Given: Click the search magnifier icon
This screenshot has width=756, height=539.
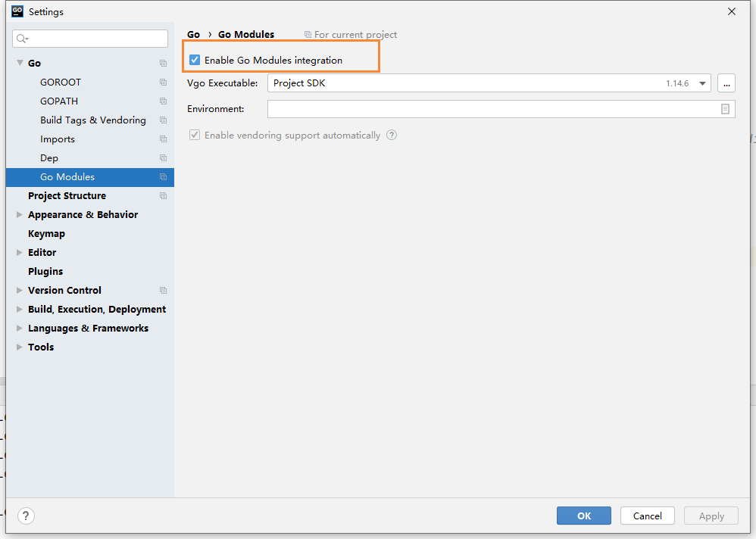Looking at the screenshot, I should tap(22, 39).
